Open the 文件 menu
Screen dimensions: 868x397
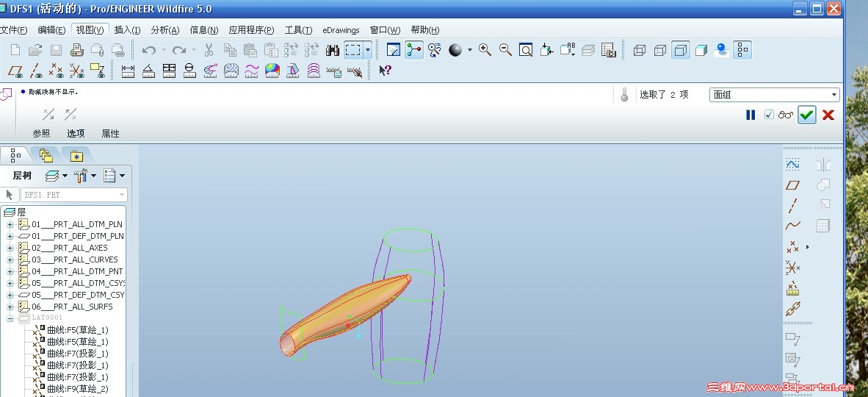(13, 30)
